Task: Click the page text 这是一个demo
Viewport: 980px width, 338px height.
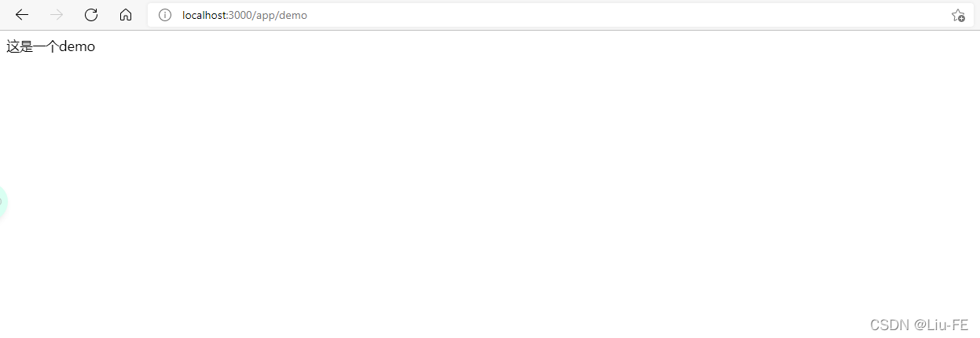Action: coord(50,46)
